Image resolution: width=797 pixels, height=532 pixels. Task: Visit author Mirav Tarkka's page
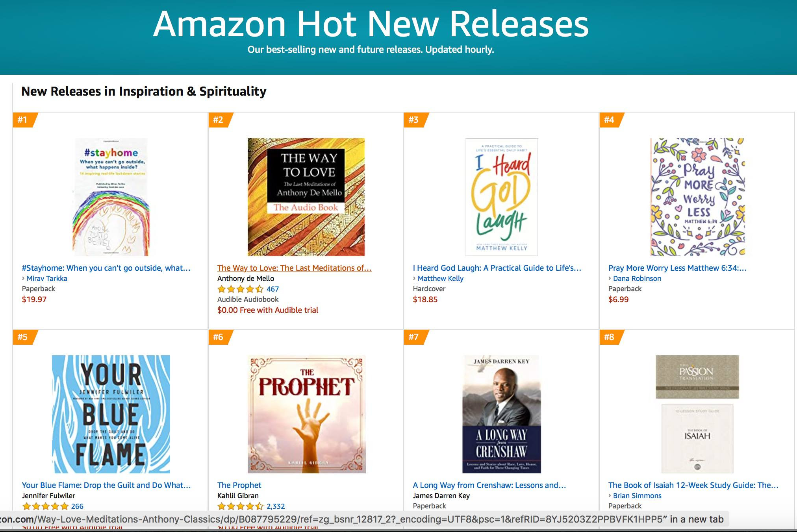click(47, 279)
